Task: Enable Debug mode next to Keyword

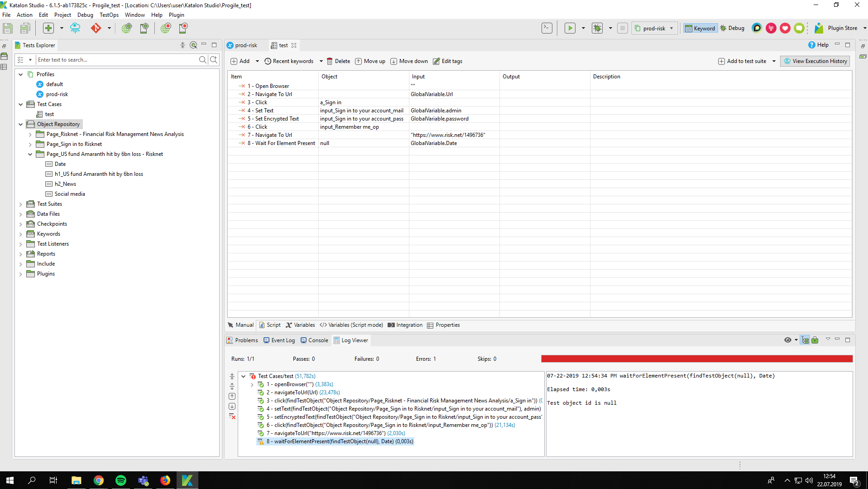Action: (x=732, y=28)
